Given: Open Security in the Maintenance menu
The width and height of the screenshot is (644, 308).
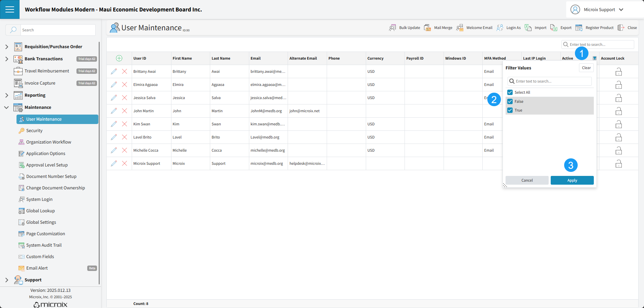Looking at the screenshot, I should [x=34, y=131].
